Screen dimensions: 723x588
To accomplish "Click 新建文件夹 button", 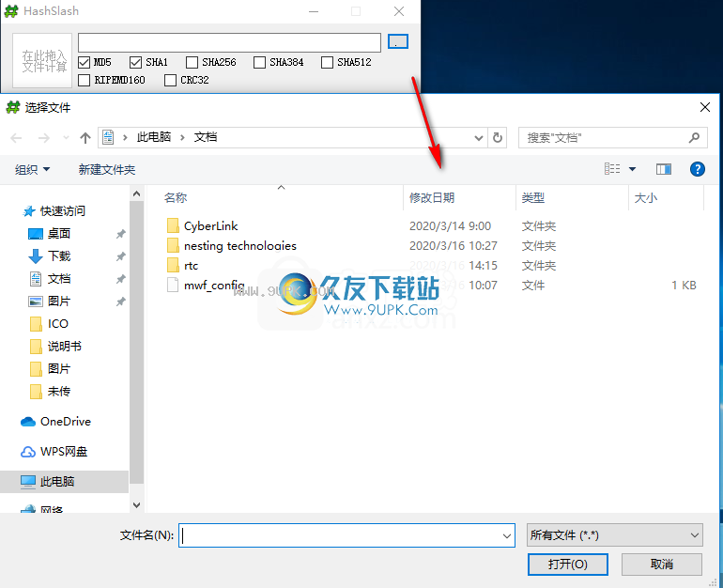I will tap(106, 170).
